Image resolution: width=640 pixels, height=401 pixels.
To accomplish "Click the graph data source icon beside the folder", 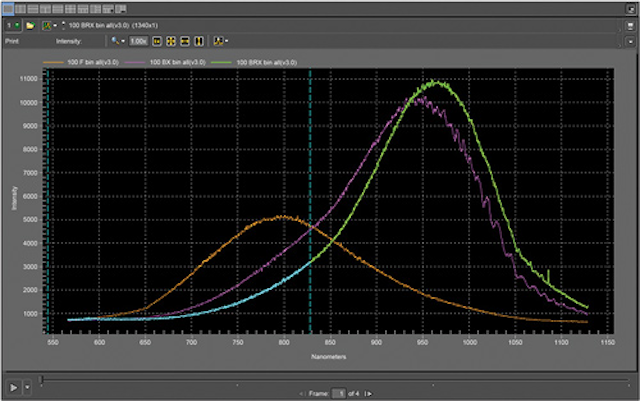I will coord(47,25).
